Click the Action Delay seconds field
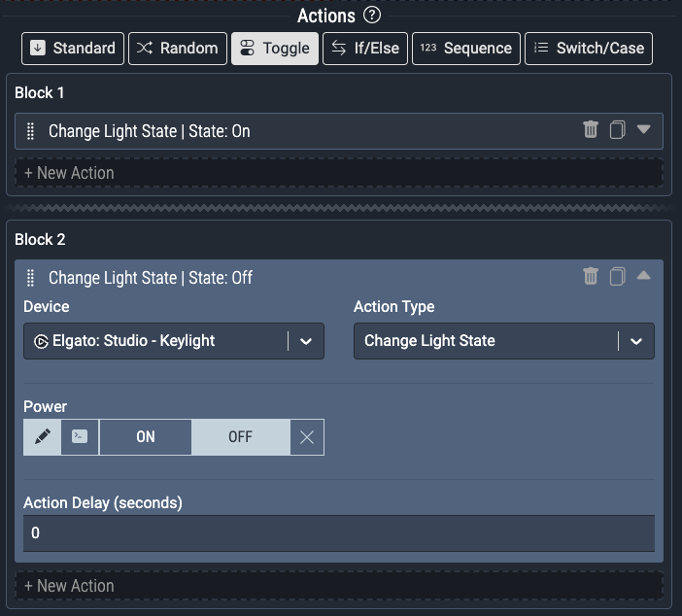Viewport: 682px width, 616px height. [x=338, y=533]
